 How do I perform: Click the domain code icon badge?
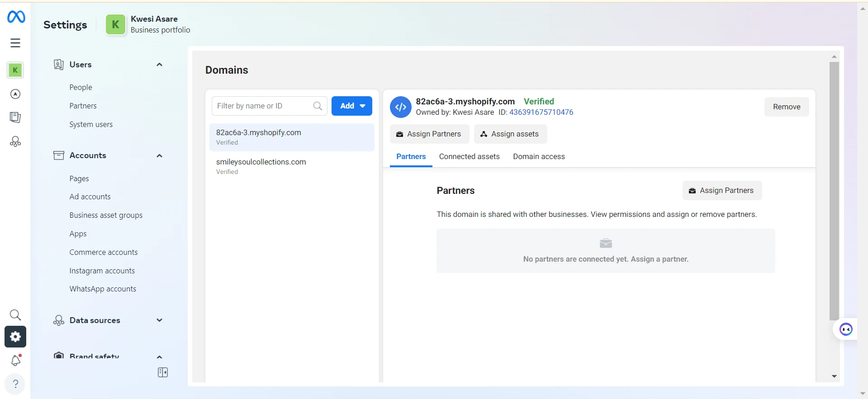point(401,107)
